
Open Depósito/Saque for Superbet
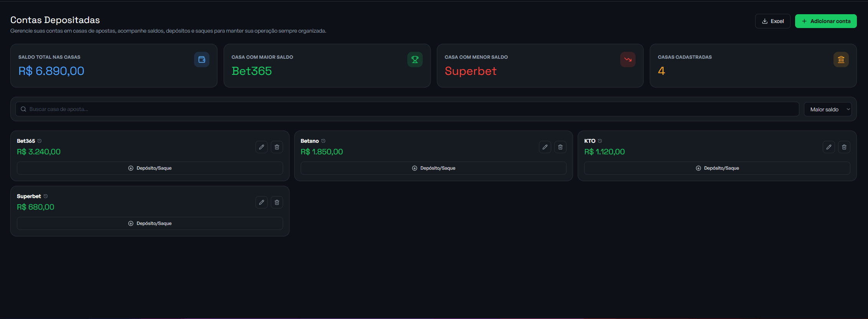click(x=150, y=223)
